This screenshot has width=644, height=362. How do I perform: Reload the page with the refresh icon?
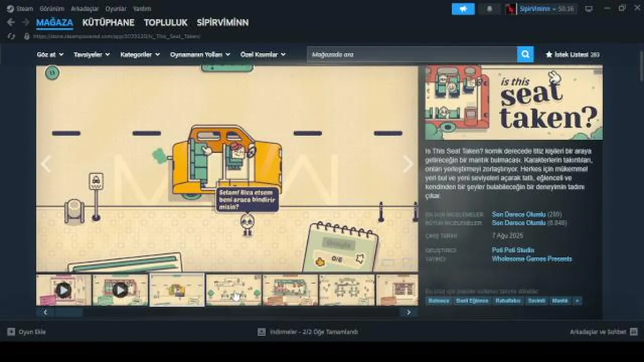point(11,37)
